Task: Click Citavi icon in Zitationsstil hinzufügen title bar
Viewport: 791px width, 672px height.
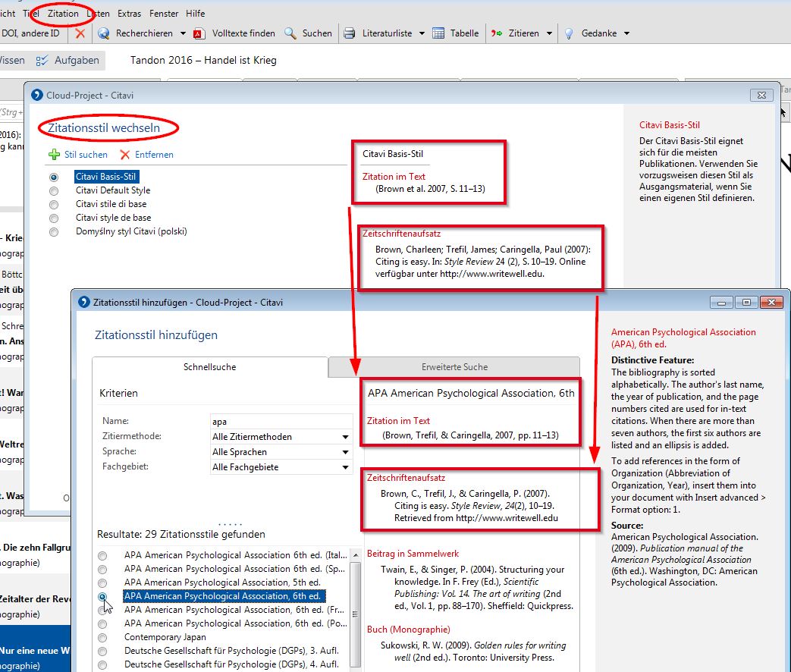Action: coord(83,302)
